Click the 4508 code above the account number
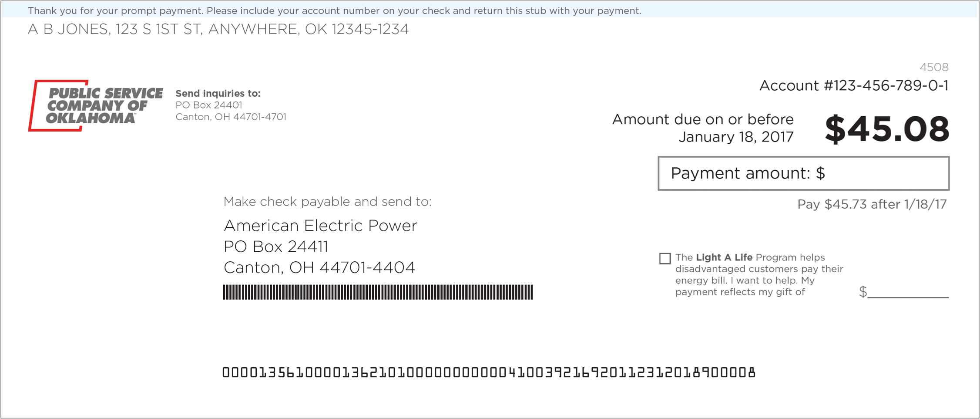 (934, 67)
